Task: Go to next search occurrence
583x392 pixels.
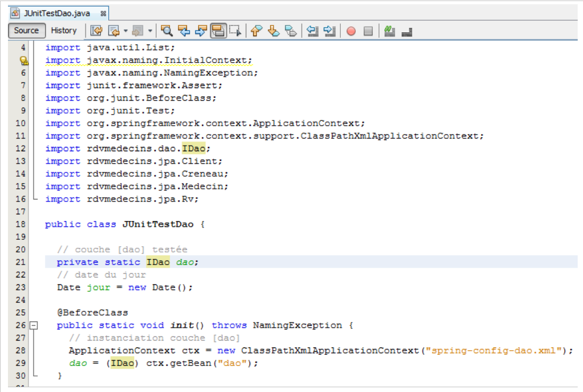Action: (201, 31)
